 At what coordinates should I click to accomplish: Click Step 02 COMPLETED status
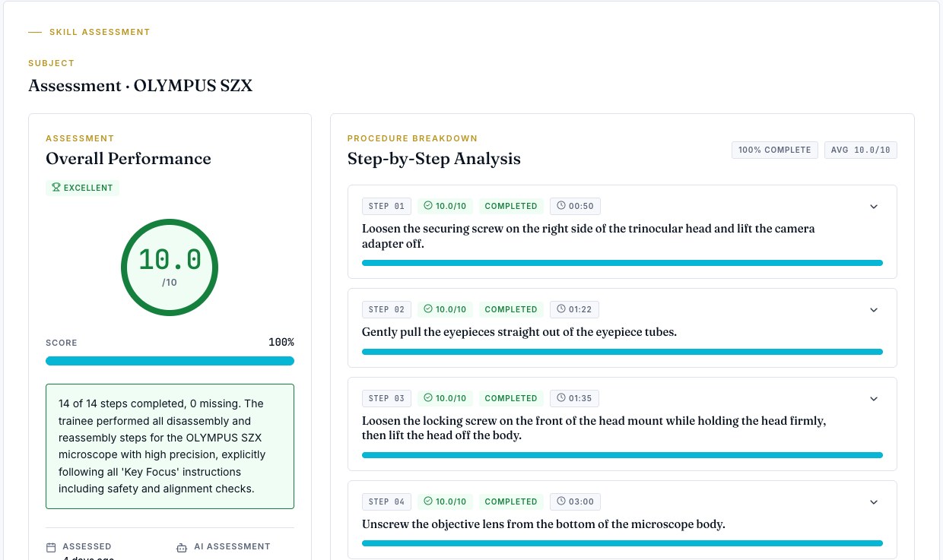511,309
